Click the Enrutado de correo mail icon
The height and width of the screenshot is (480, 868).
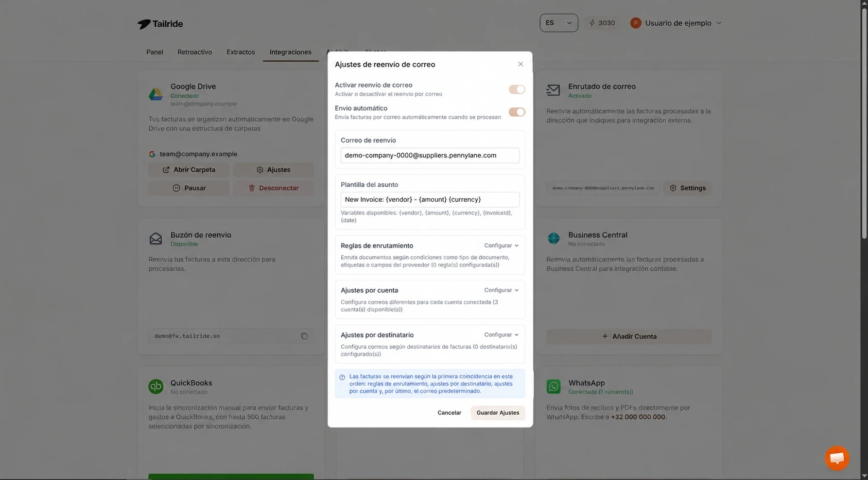tap(553, 90)
